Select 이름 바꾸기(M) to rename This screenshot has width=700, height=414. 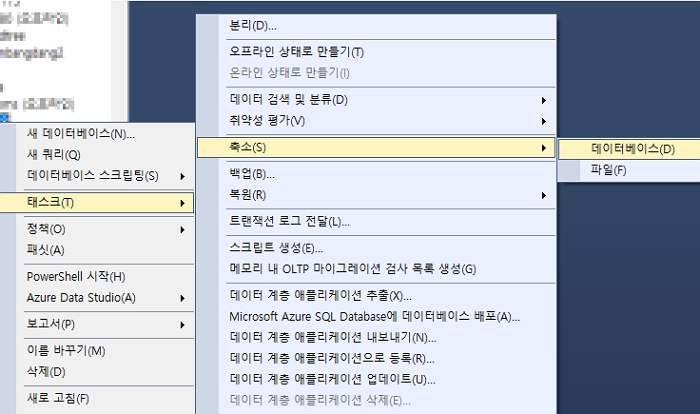pyautogui.click(x=66, y=351)
